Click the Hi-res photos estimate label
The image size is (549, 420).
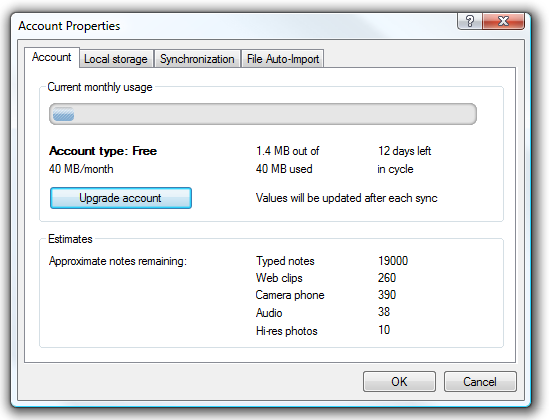tap(287, 331)
